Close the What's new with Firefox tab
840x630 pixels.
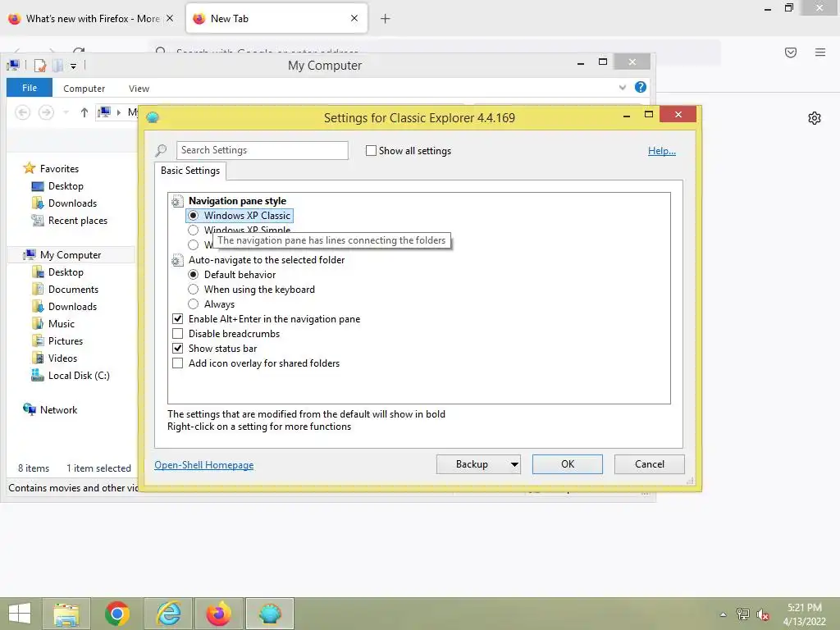pos(170,18)
